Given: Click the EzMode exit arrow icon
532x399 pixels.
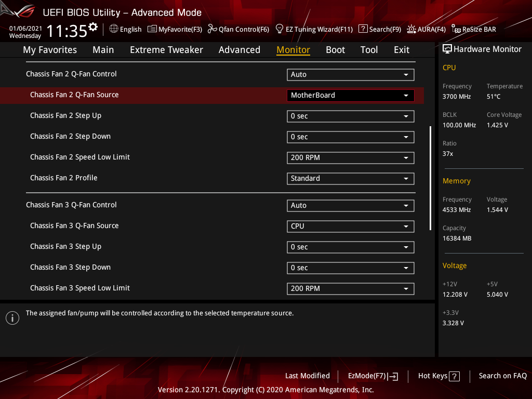Looking at the screenshot, I should click(393, 376).
